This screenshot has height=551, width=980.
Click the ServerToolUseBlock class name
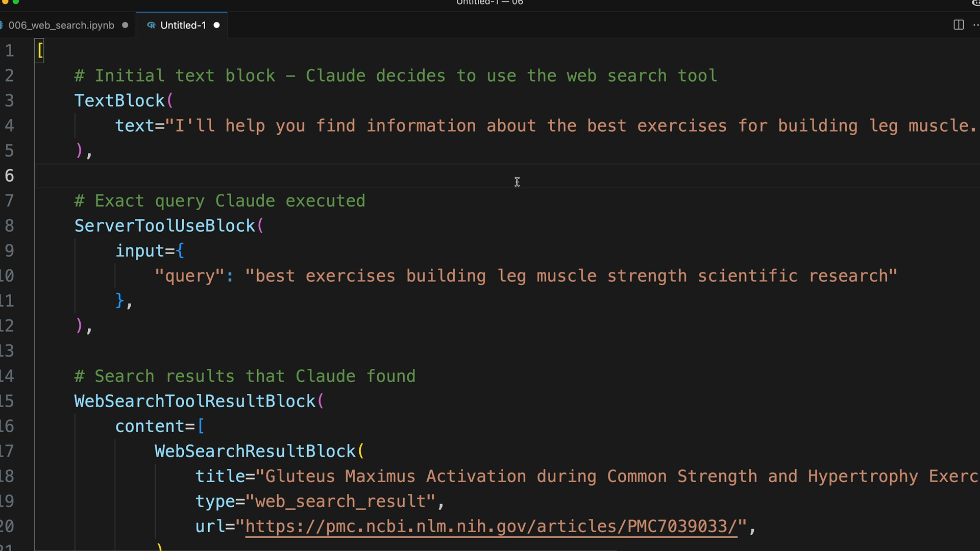(x=164, y=226)
